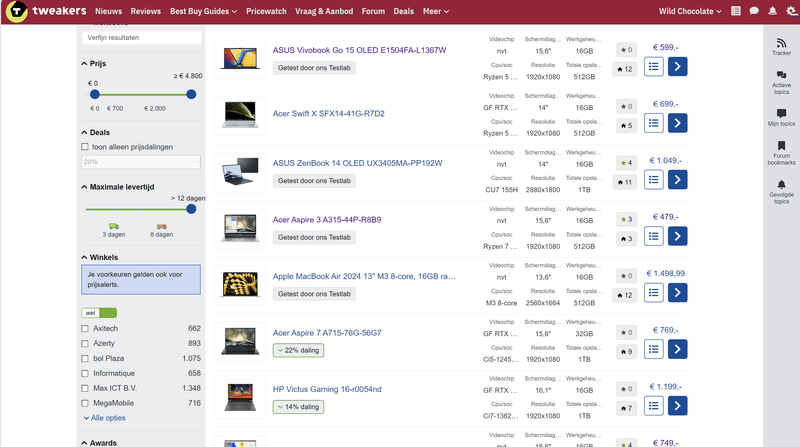The image size is (800, 447).
Task: Go to HP Victus Gaming prices arrow
Action: [x=677, y=406]
